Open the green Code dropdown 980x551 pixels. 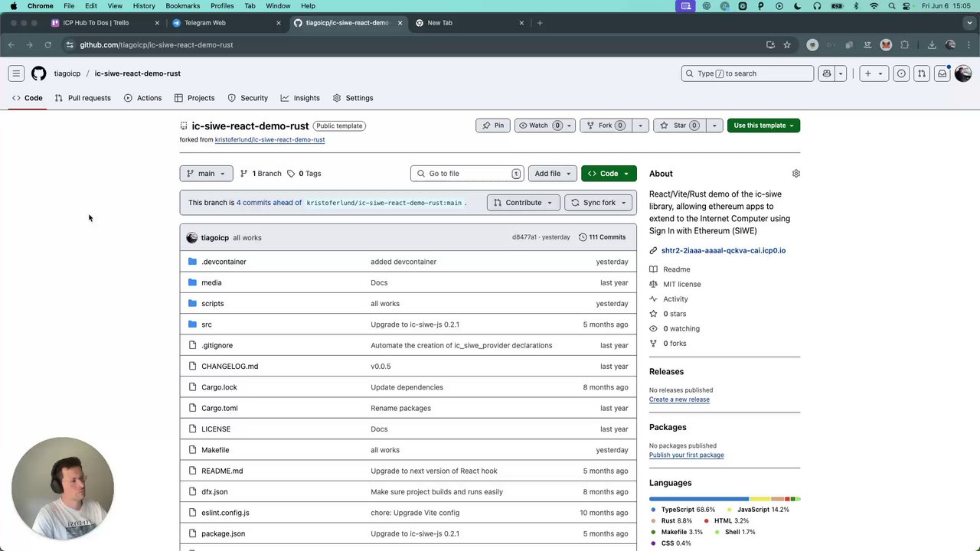609,174
